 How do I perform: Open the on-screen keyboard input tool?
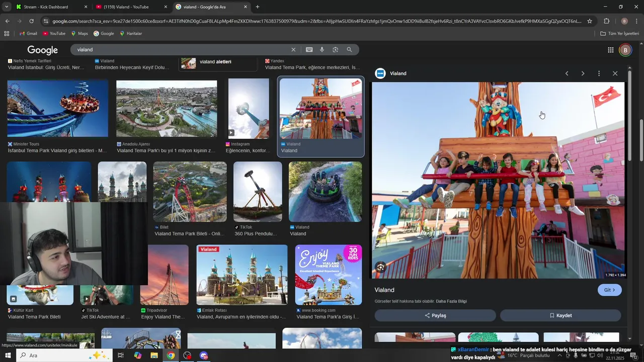click(x=309, y=50)
